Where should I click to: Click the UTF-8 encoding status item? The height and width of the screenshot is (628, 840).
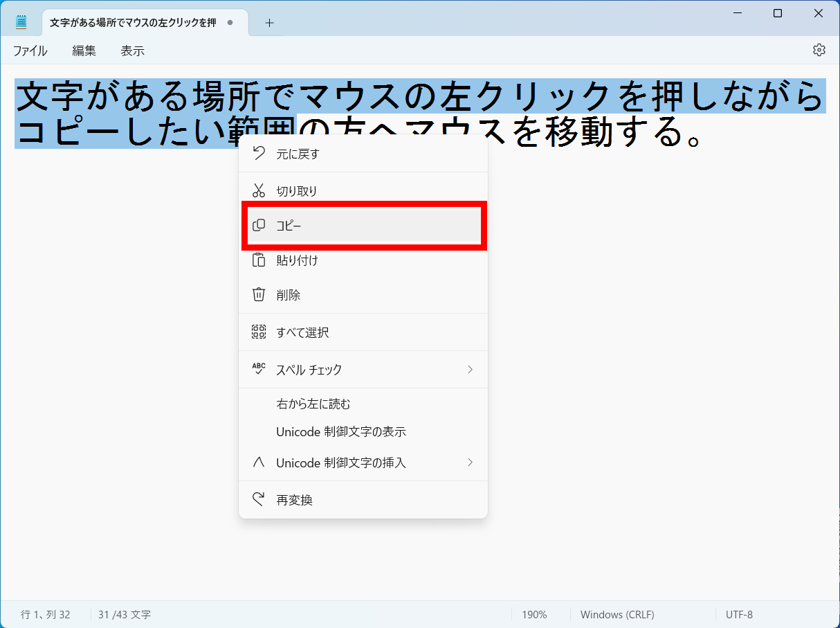click(x=739, y=614)
